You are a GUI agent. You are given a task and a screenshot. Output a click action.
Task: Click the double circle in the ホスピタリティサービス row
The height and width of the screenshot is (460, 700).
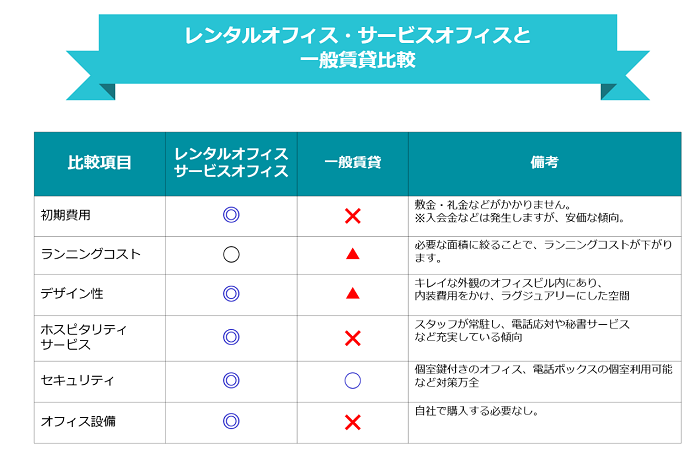(231, 338)
